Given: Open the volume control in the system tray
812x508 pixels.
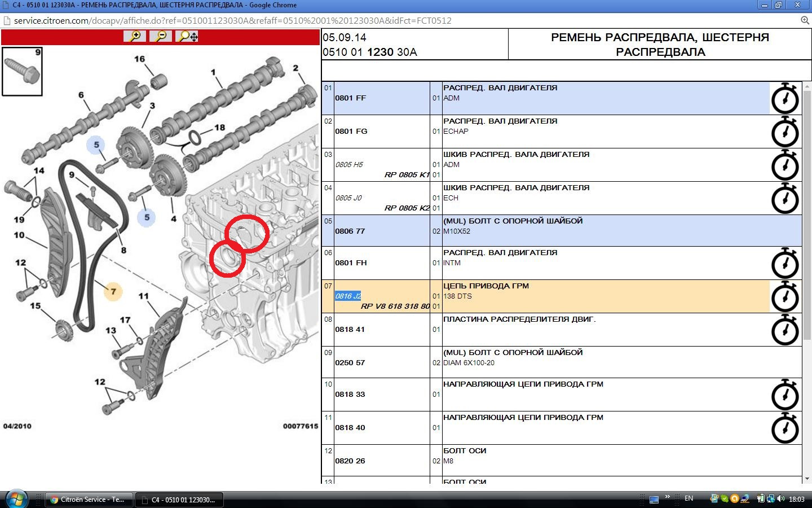Looking at the screenshot, I should pos(781,499).
